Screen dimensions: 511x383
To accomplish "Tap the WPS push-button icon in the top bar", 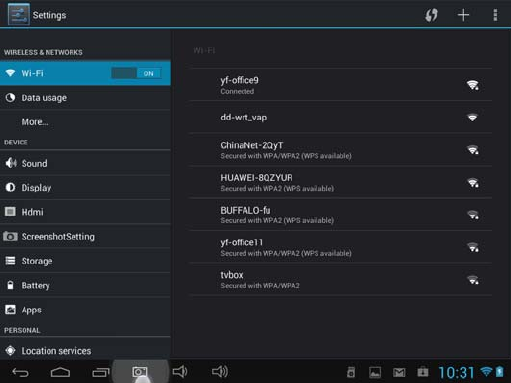I will point(431,15).
